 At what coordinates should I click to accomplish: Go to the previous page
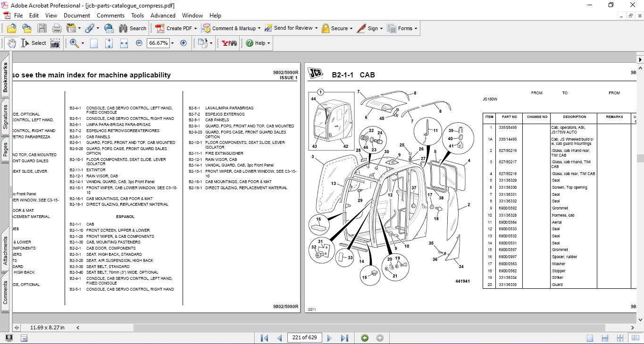tap(279, 338)
